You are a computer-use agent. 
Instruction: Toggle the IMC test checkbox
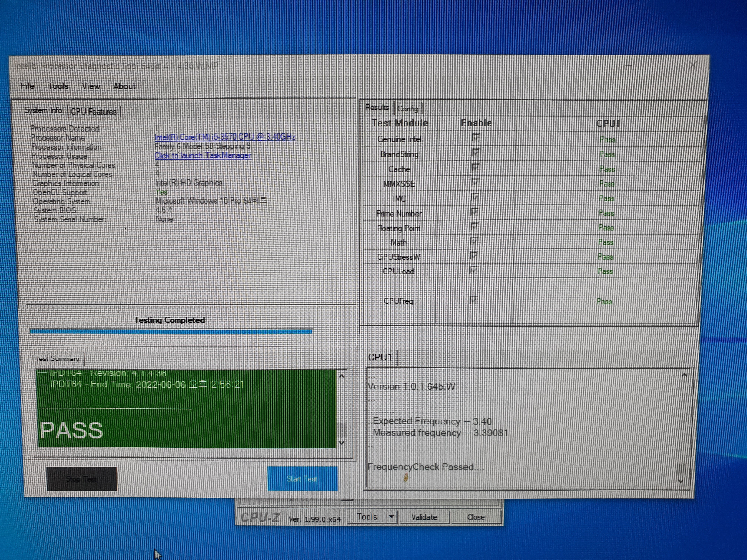click(474, 197)
